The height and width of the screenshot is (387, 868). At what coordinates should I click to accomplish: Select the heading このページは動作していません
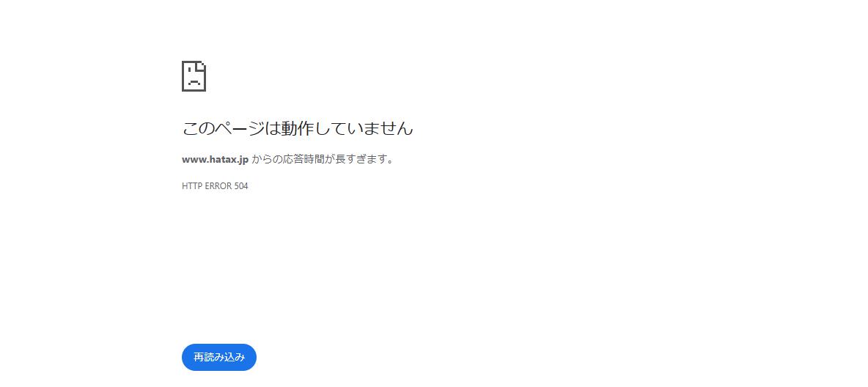[x=297, y=128]
